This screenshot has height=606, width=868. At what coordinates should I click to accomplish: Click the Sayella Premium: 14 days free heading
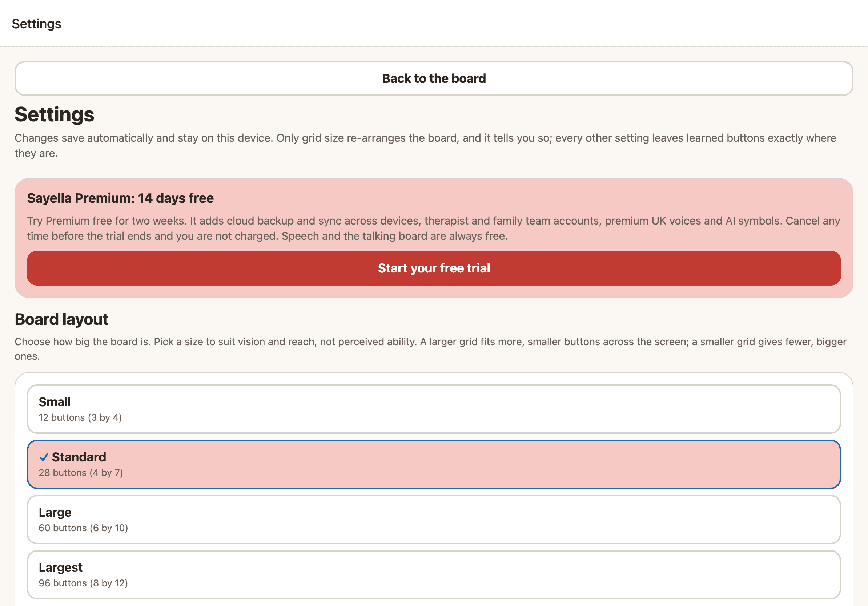pyautogui.click(x=120, y=198)
